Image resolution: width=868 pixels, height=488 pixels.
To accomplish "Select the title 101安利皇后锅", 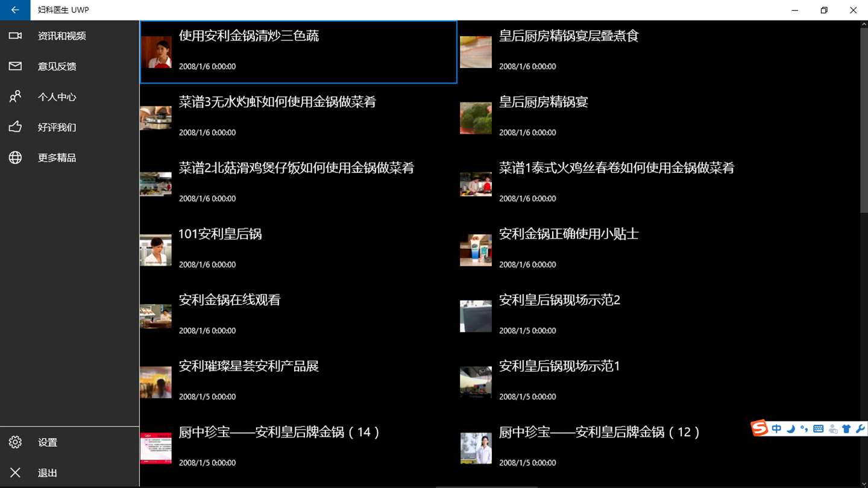I will coord(220,234).
